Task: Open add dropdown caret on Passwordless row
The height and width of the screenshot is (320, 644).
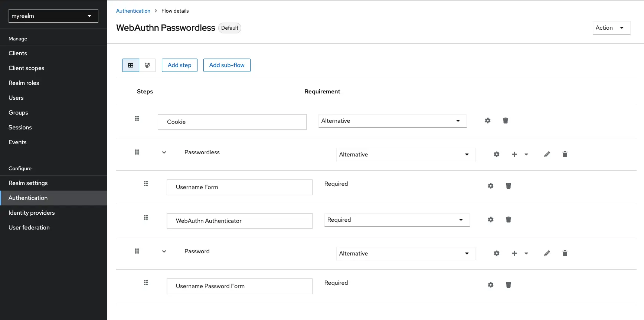Action: (x=526, y=154)
